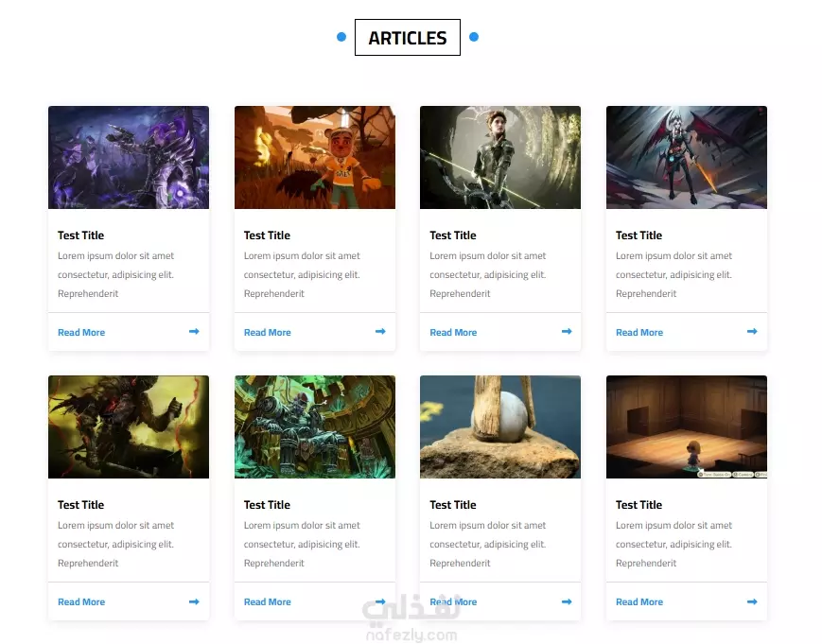Screen dimensions: 822x644
Task: Click the arrow icon on female archer card
Action: click(x=567, y=331)
